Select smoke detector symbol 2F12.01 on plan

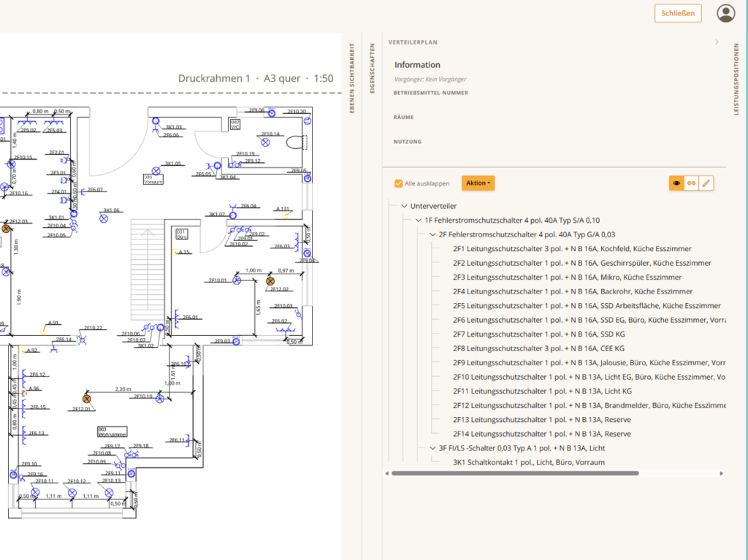[87, 399]
